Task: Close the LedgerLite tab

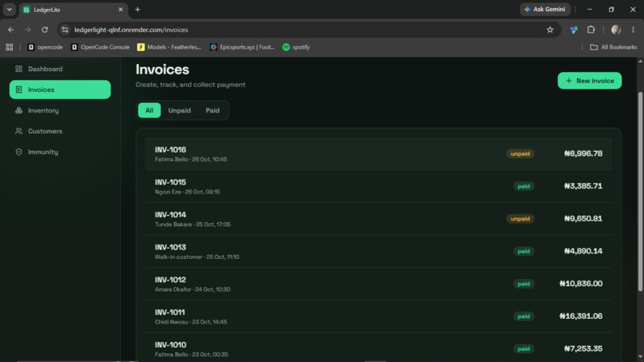Action: point(121,10)
